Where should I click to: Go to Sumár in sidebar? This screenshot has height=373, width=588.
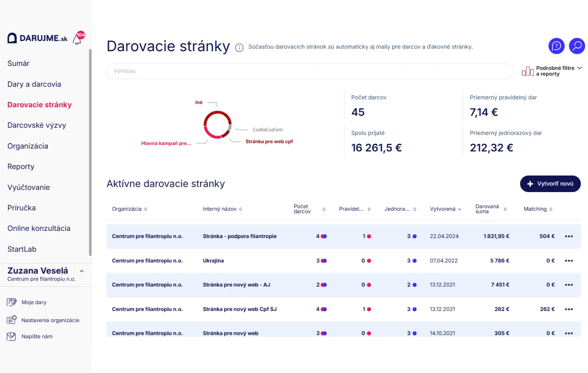(18, 64)
